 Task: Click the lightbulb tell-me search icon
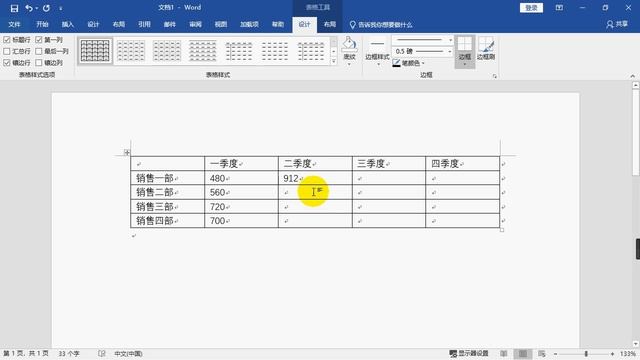coord(353,25)
